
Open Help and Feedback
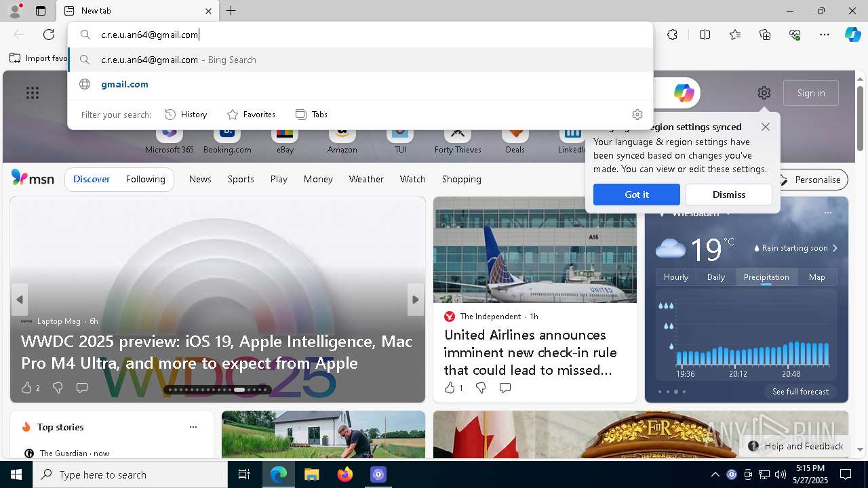(796, 446)
